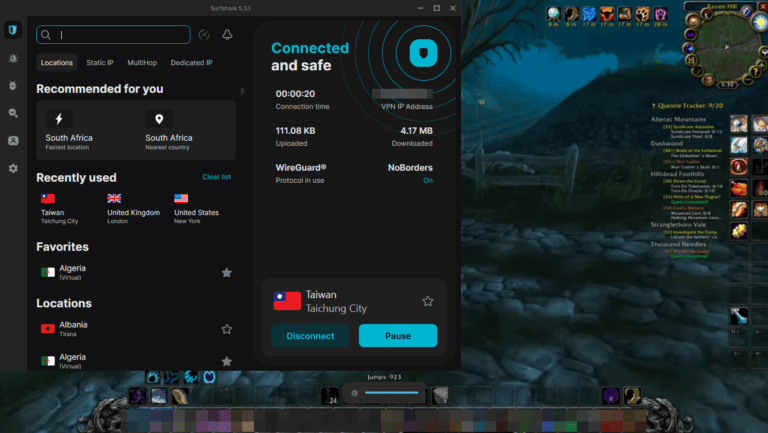768x433 pixels.
Task: Click the Pause button
Action: (x=398, y=336)
